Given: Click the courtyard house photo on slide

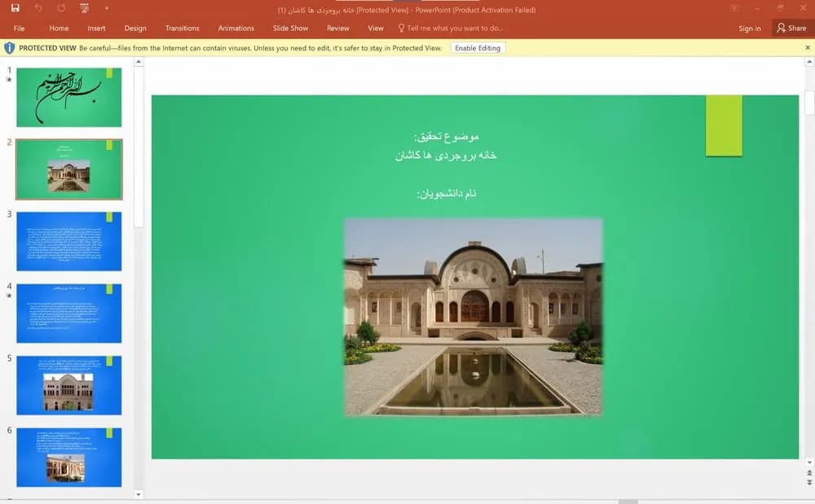Looking at the screenshot, I should (474, 318).
